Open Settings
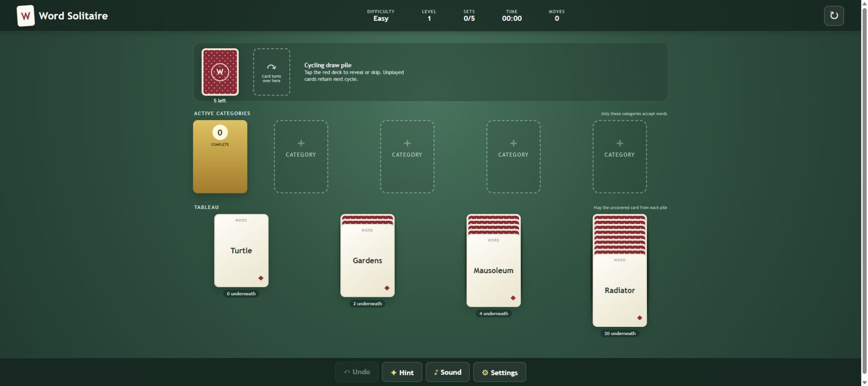The height and width of the screenshot is (386, 868). coord(500,372)
